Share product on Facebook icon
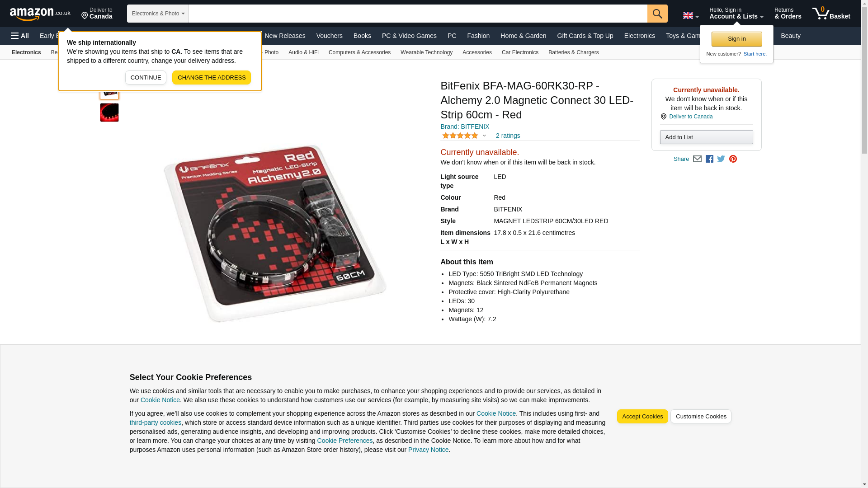The image size is (868, 488). tap(709, 159)
